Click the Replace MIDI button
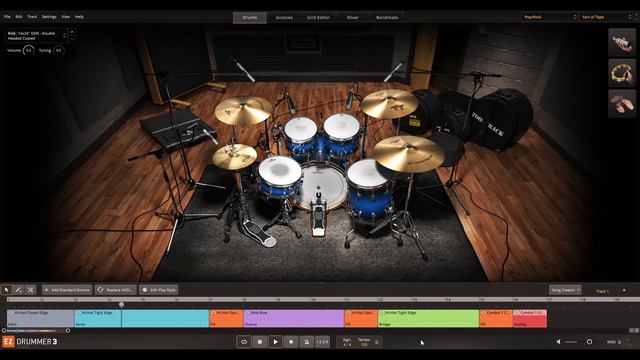Image resolution: width=640 pixels, height=360 pixels. [x=116, y=290]
